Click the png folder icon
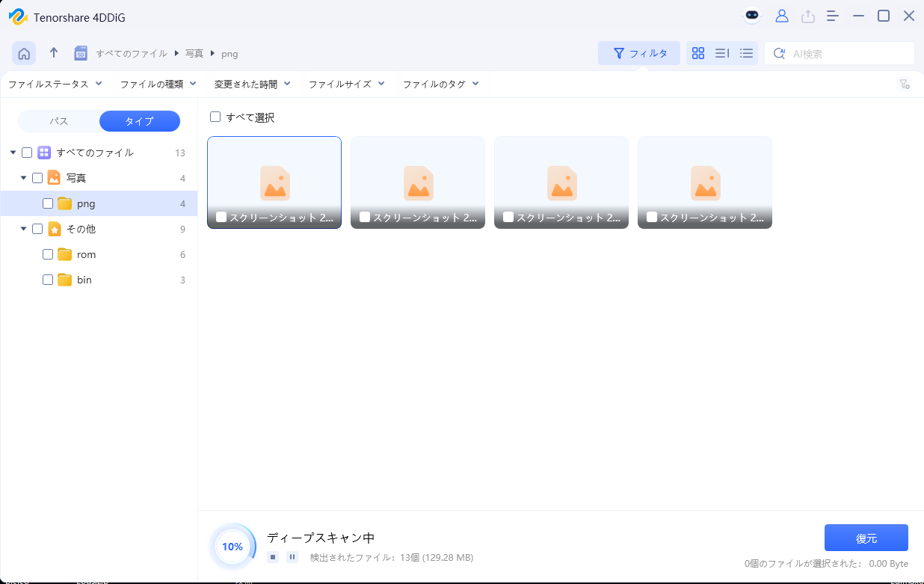The width and height of the screenshot is (924, 584). point(64,203)
